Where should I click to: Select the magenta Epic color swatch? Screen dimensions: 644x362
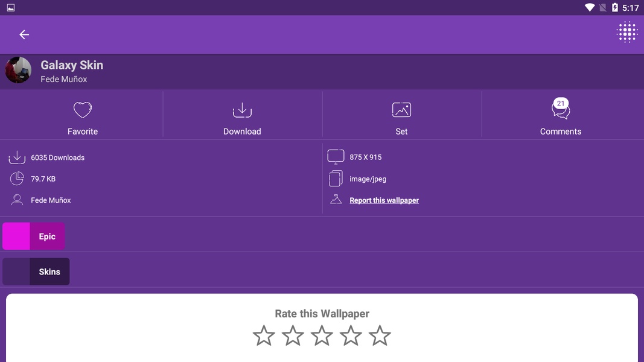click(x=16, y=237)
